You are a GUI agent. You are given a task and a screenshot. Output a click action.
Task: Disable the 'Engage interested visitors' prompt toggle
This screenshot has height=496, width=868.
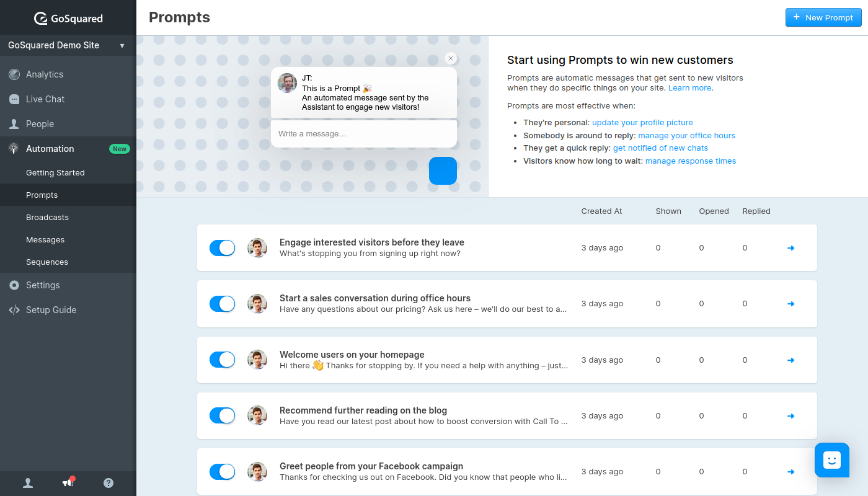coord(223,248)
